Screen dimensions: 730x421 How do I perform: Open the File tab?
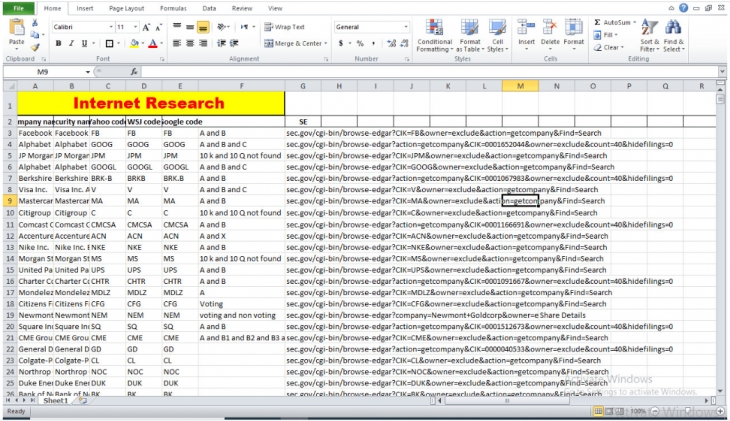click(19, 8)
